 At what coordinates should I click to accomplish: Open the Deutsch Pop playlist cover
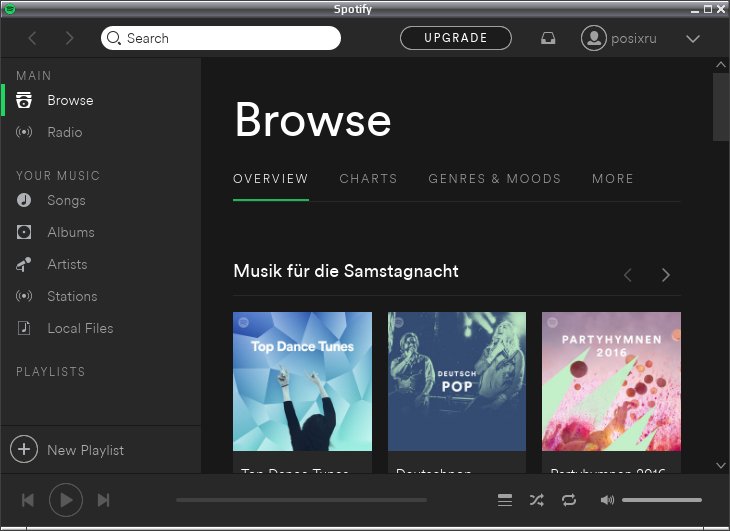coord(457,381)
